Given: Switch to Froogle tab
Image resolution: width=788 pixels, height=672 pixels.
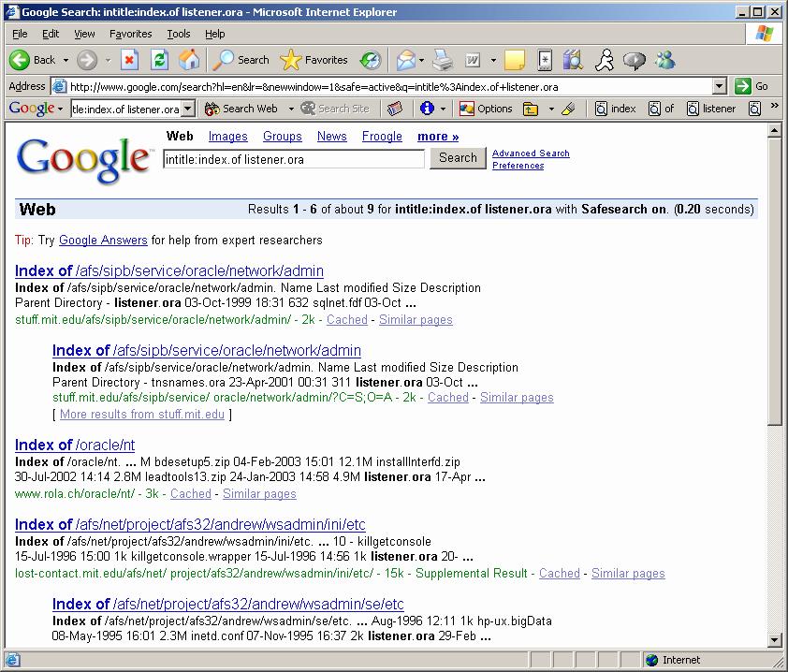Looking at the screenshot, I should (382, 137).
